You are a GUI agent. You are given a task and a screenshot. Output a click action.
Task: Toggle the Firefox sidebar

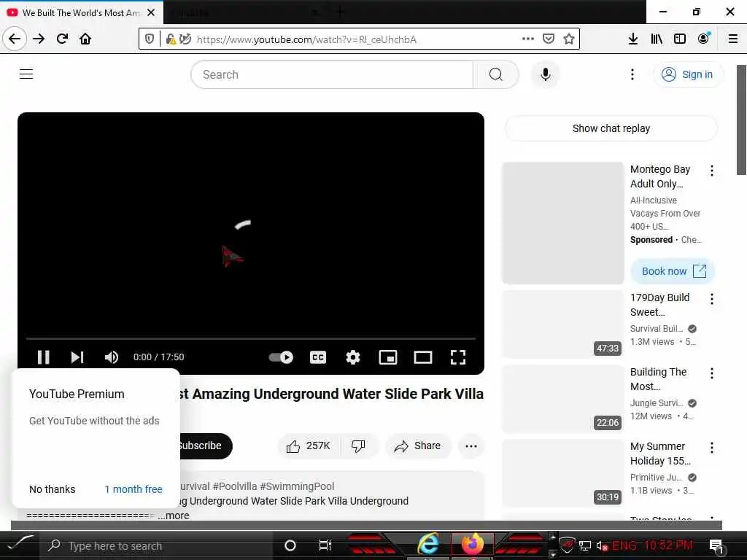click(680, 39)
